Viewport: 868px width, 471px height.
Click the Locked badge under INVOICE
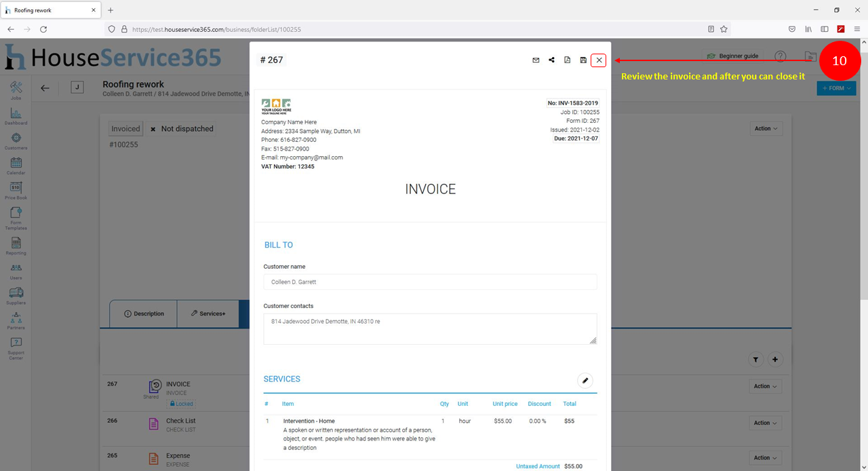tap(180, 404)
